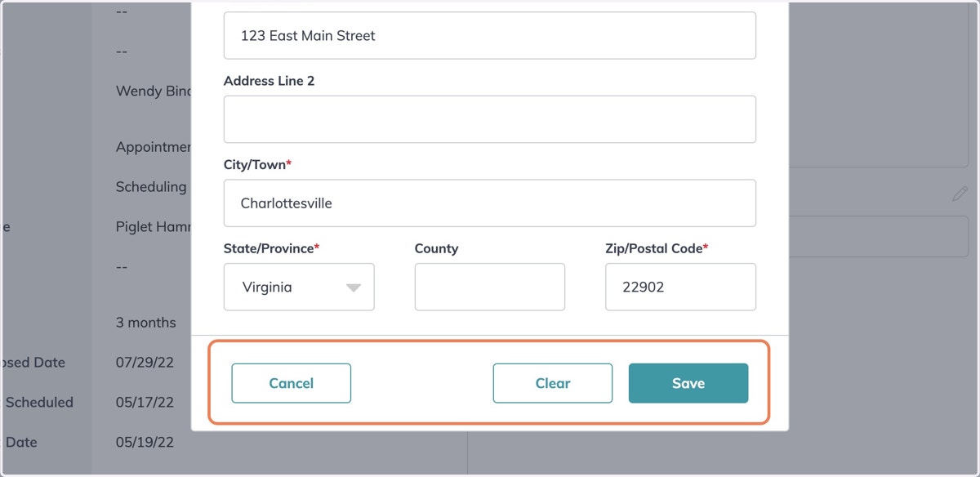980x477 pixels.
Task: Click the County input field
Action: [490, 287]
